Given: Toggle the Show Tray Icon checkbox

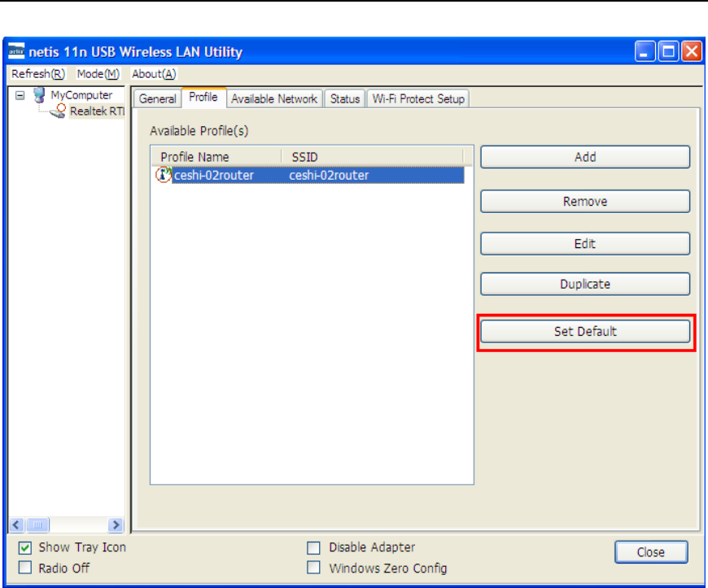Looking at the screenshot, I should (25, 548).
